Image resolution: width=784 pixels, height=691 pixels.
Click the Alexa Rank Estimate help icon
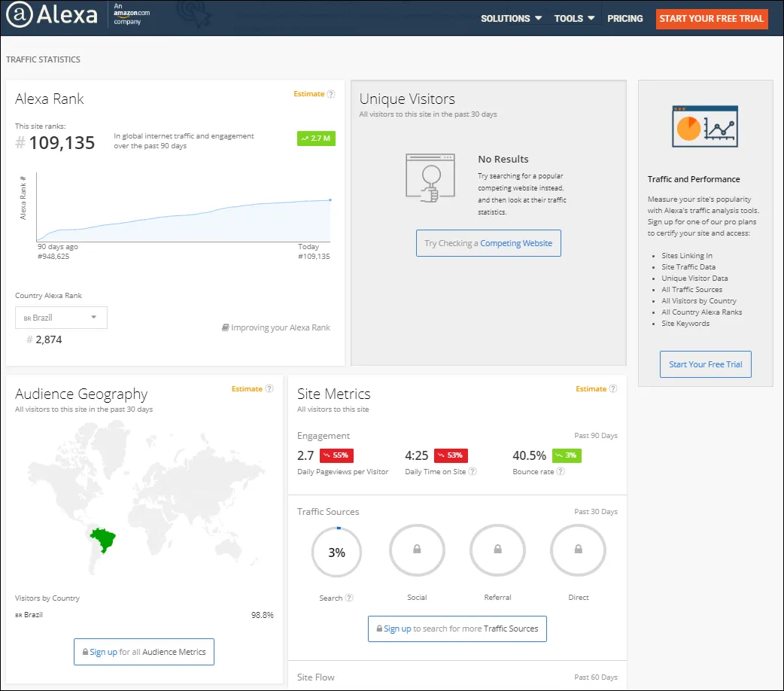point(331,94)
